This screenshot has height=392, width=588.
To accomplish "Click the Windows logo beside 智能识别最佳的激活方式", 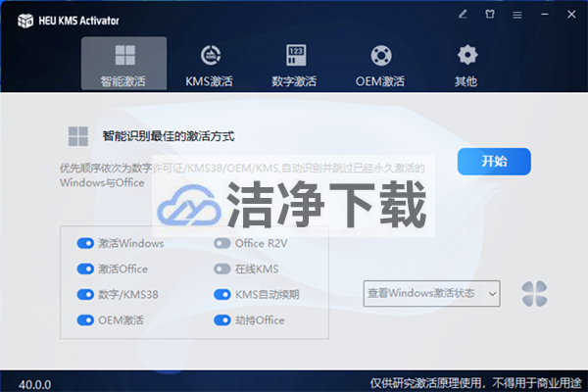I will click(78, 136).
